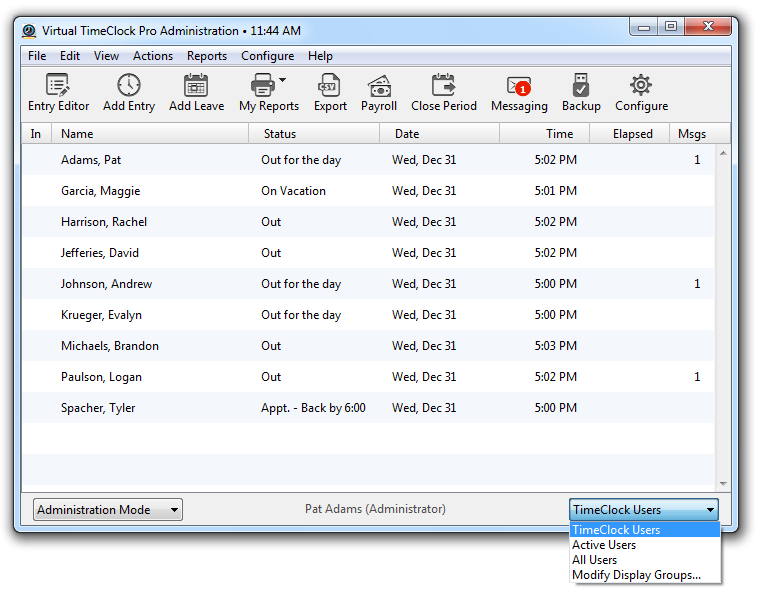Select the Krueger, Evalyn row
Screen dimensions: 757x592
coord(368,314)
